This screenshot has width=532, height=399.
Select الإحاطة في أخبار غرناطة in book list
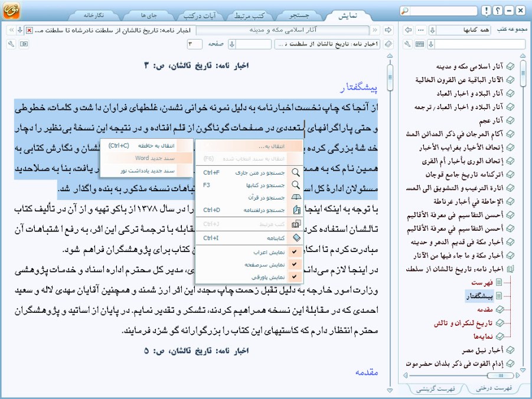click(469, 201)
